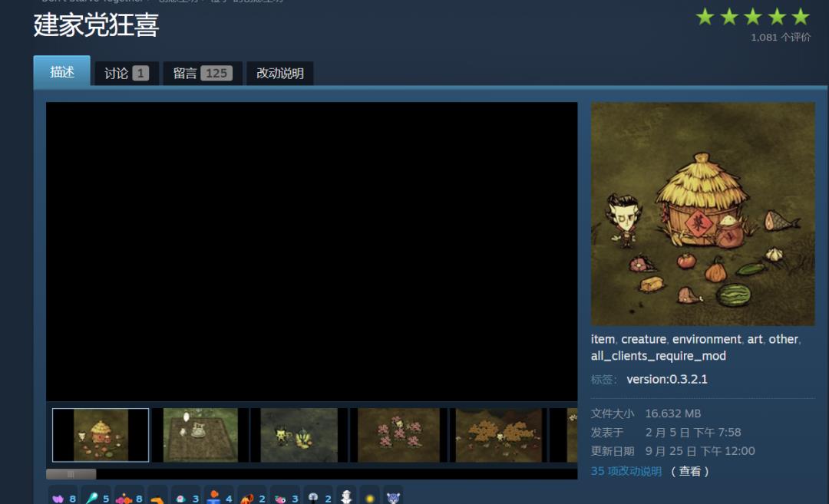829x504 pixels.
Task: Select the fourth thumbnail with pink flowers
Action: (x=398, y=435)
